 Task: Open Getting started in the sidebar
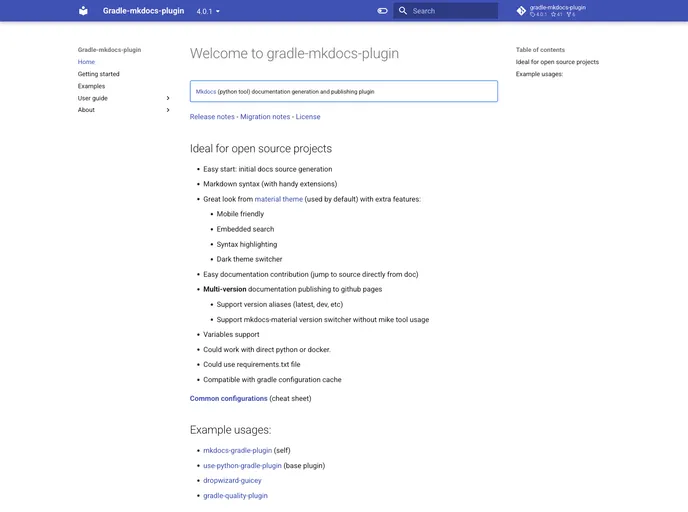coord(99,74)
